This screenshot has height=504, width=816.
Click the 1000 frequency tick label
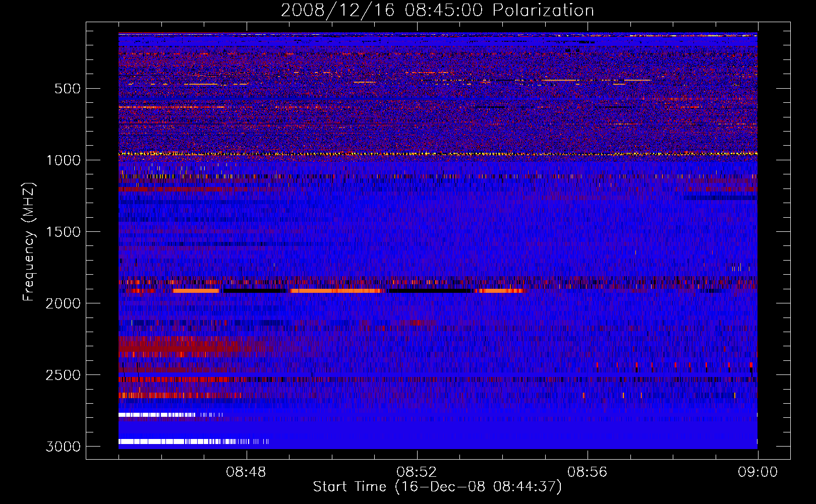click(64, 160)
